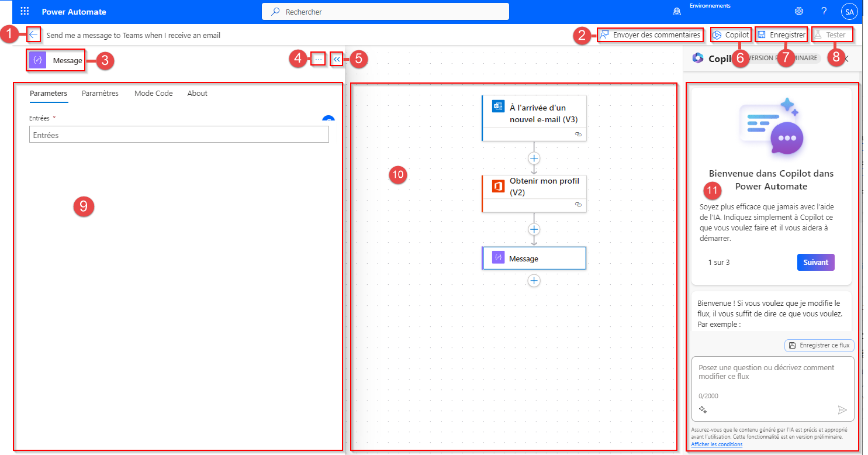Toggle the Copilot panel button in toolbar
This screenshot has width=868, height=455.
731,35
